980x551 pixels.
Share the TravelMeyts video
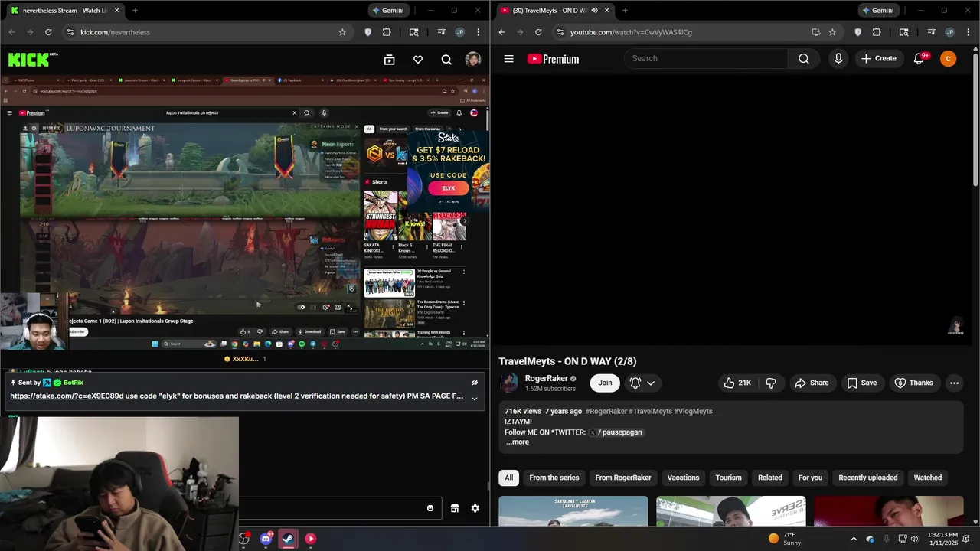[812, 383]
